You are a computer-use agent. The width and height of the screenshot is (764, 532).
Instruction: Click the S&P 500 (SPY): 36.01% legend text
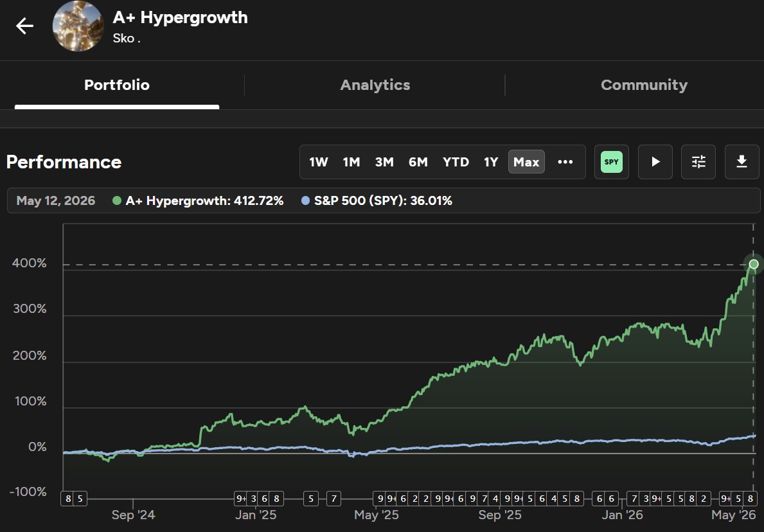tap(383, 200)
